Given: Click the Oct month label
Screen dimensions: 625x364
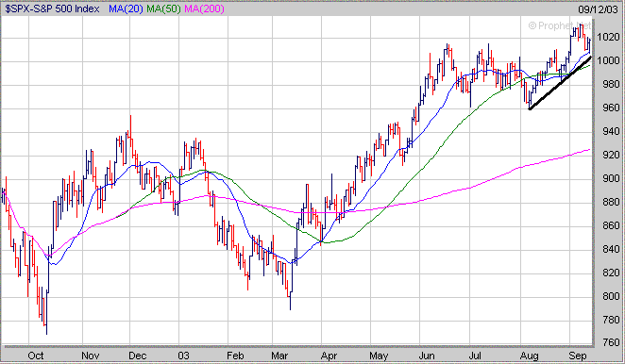Looking at the screenshot, I should coord(36,356).
